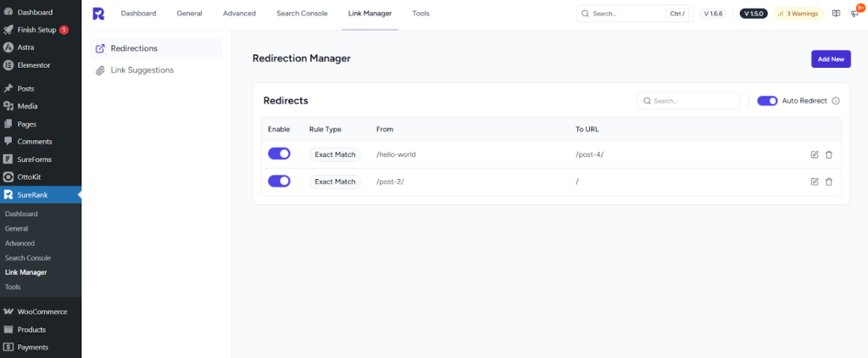The height and width of the screenshot is (358, 868).
Task: Click the /post-4/ To URL value
Action: tap(590, 154)
